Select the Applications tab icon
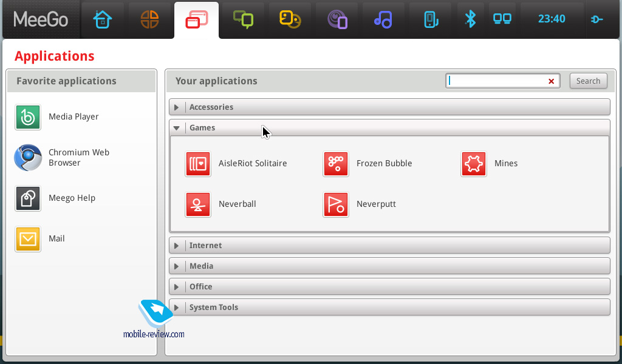Viewport: 622px width, 364px height. [196, 19]
